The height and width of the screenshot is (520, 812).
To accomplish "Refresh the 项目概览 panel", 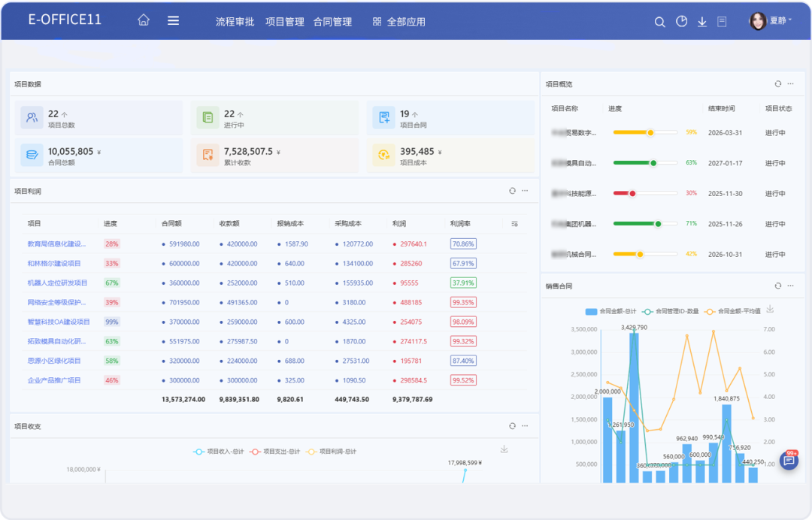I will [x=778, y=84].
